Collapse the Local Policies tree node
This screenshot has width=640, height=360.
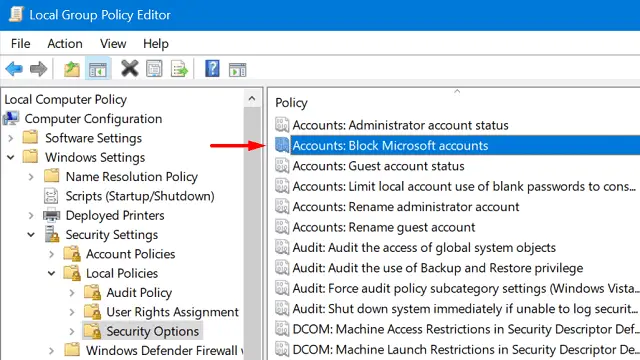tap(51, 273)
